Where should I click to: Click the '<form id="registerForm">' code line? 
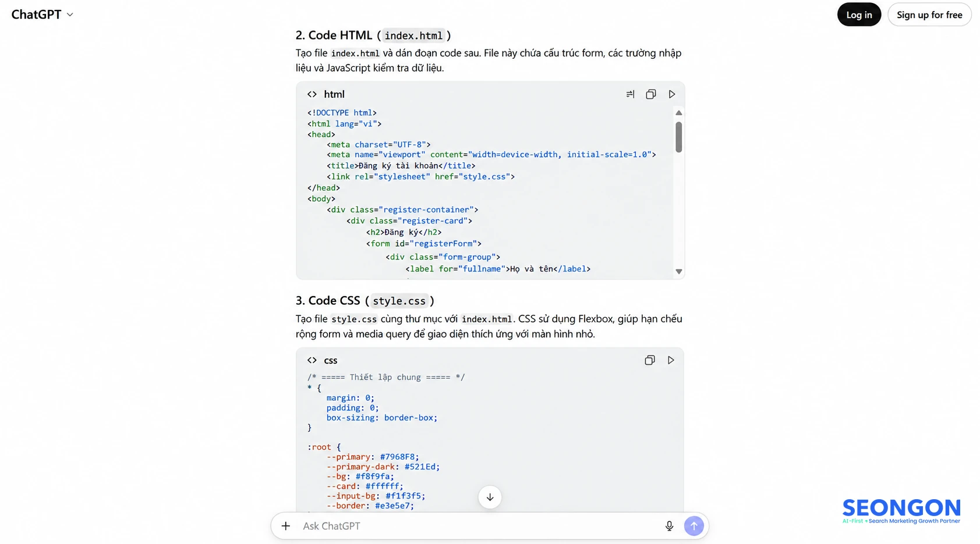tap(423, 244)
